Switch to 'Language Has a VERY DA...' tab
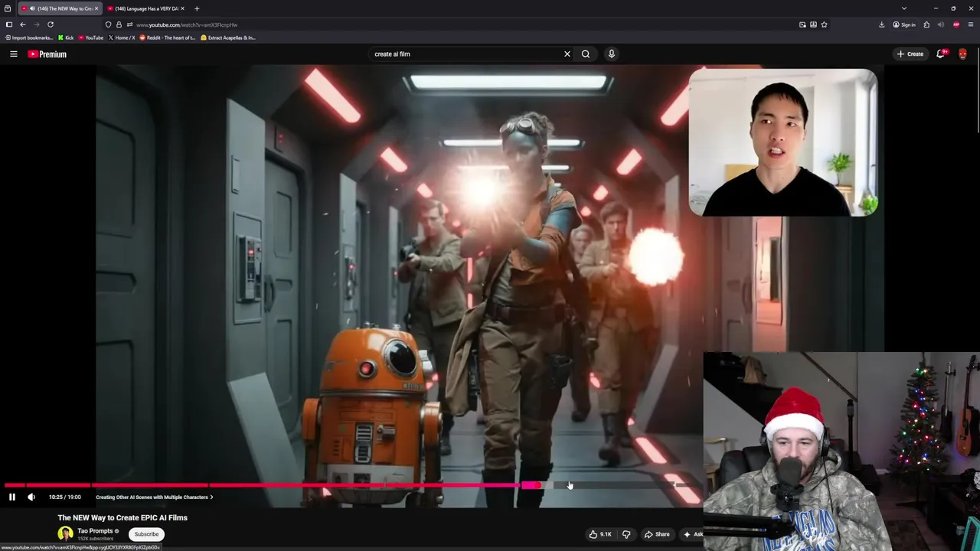Viewport: 980px width, 551px height. click(144, 8)
